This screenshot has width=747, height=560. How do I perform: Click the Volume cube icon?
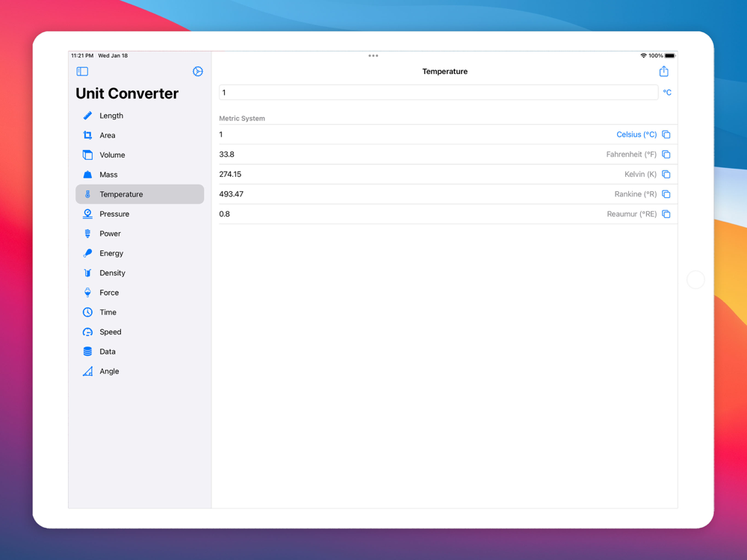[x=87, y=155]
